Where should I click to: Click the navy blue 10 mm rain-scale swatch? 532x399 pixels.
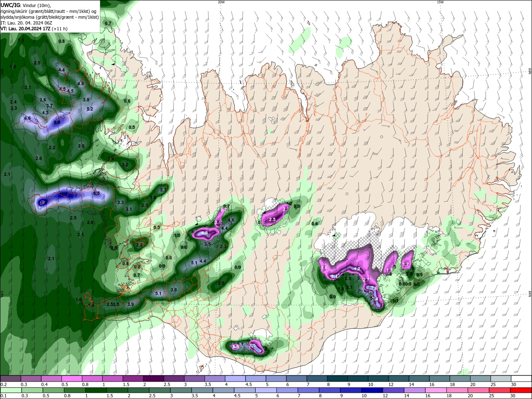click(371, 390)
